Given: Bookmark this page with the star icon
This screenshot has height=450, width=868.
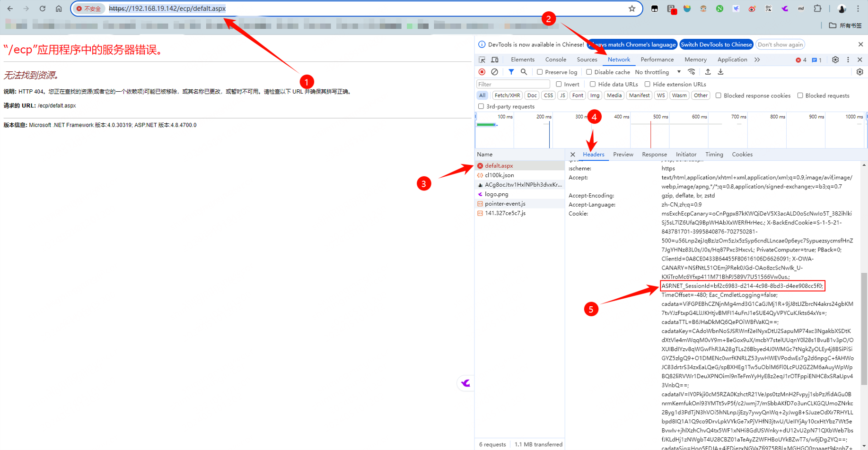Looking at the screenshot, I should (x=631, y=9).
